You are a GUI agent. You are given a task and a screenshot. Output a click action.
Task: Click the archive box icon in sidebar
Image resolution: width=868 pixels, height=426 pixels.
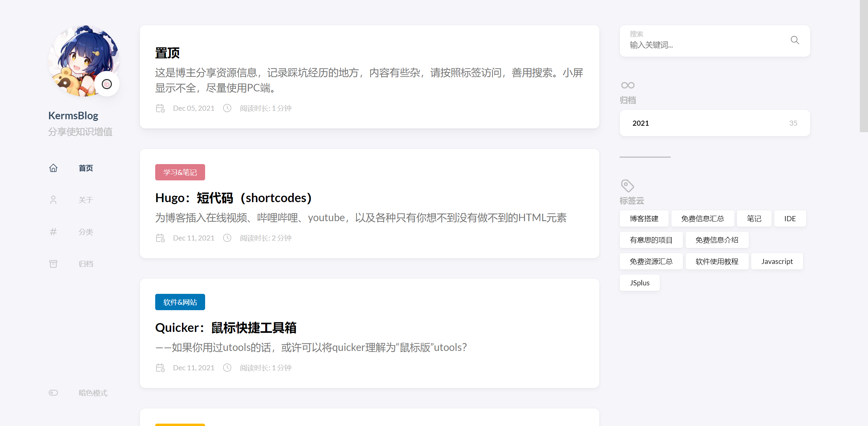(53, 264)
